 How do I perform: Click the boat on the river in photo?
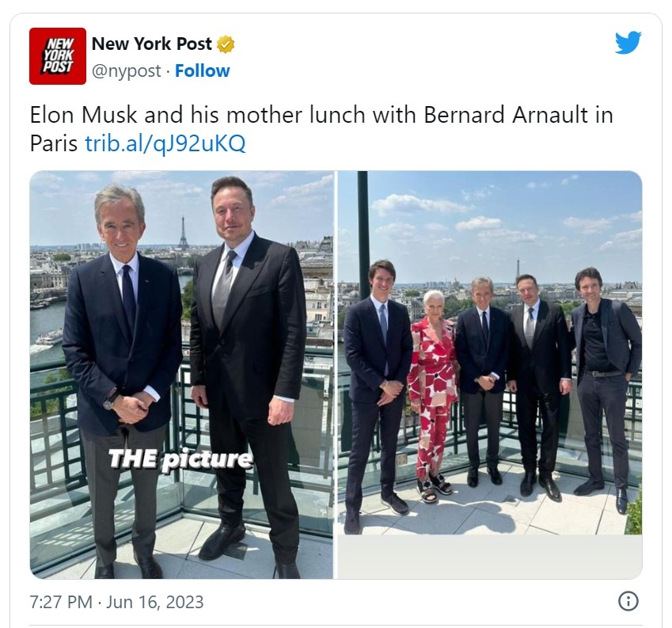pyautogui.click(x=49, y=338)
